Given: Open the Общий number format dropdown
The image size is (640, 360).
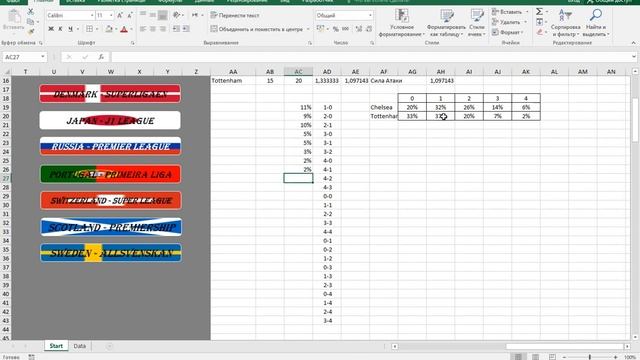Looking at the screenshot, I should (x=370, y=16).
